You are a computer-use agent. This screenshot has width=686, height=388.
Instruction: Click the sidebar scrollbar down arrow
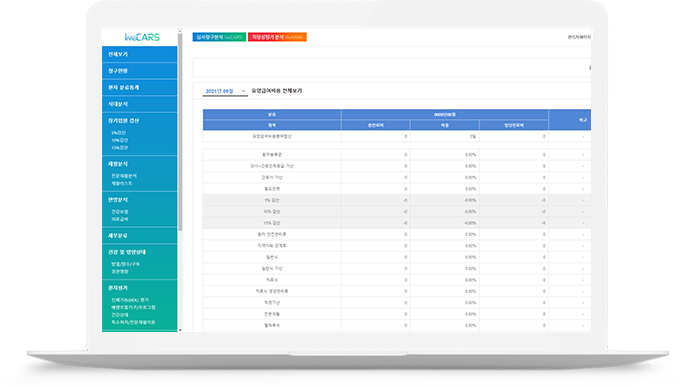point(180,330)
